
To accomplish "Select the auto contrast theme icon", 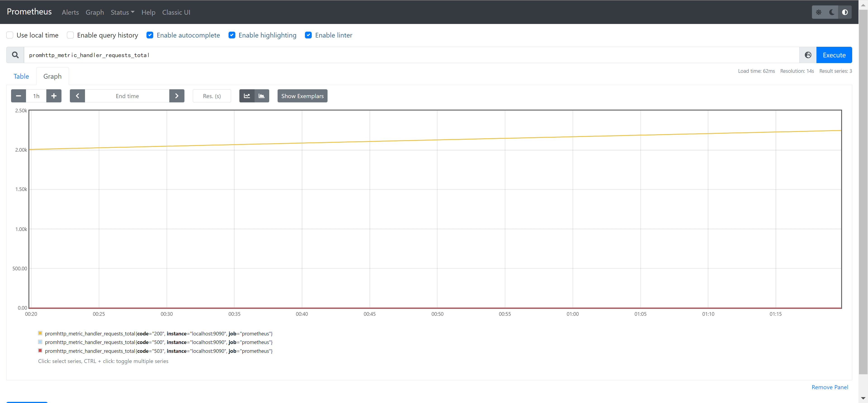I will 845,12.
